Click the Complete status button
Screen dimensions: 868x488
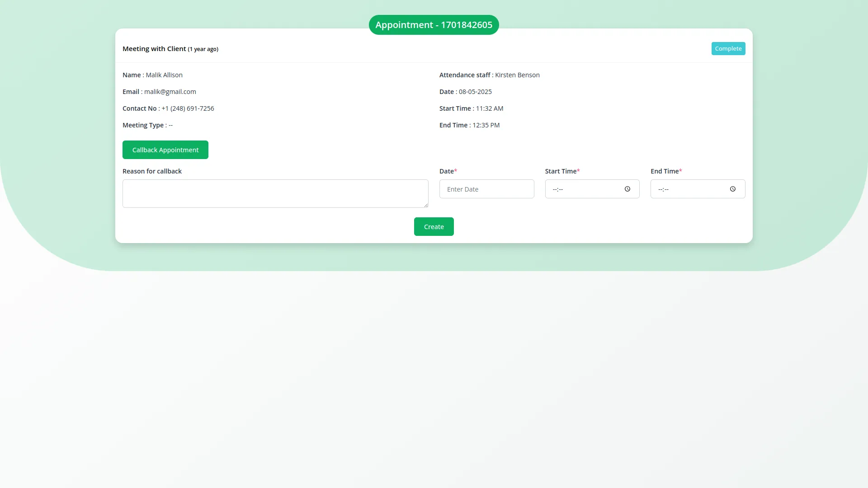coord(728,49)
